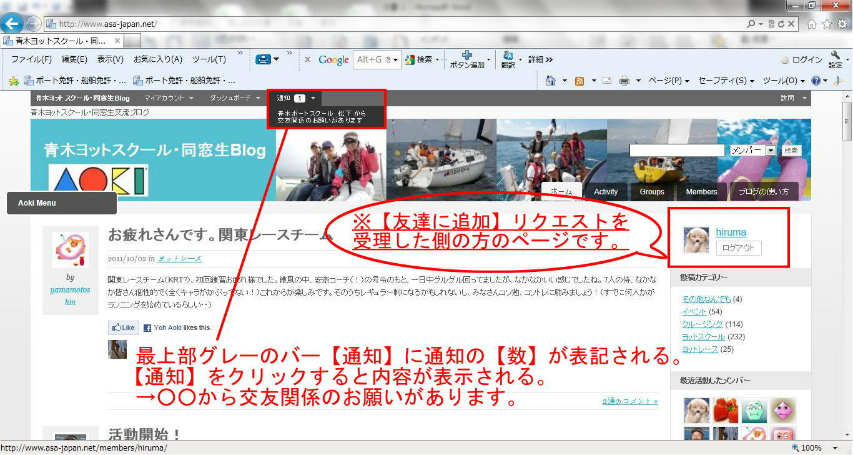Open the 表示(V) menu
Image resolution: width=853 pixels, height=455 pixels.
point(110,59)
